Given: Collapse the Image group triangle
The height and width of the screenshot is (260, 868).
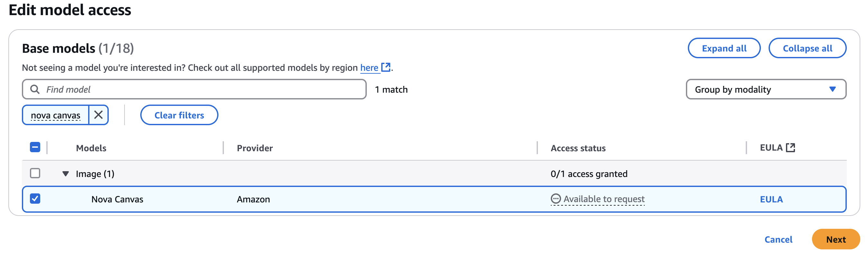Looking at the screenshot, I should (x=66, y=174).
